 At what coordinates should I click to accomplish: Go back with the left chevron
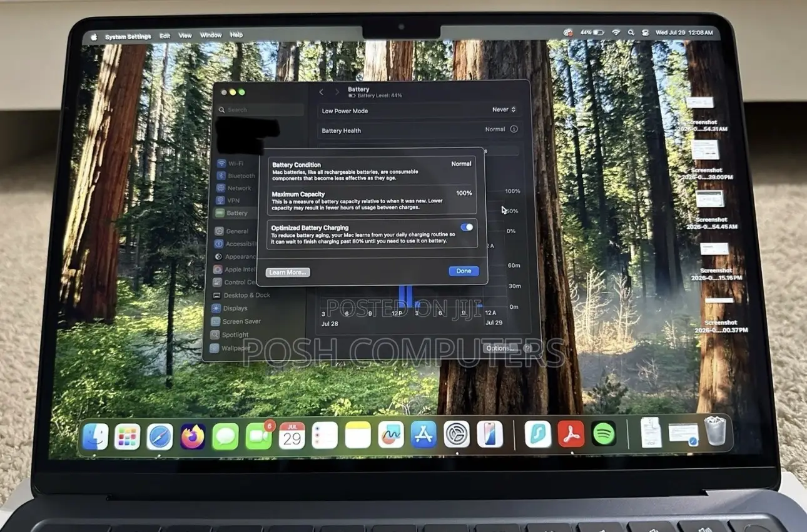coord(322,92)
